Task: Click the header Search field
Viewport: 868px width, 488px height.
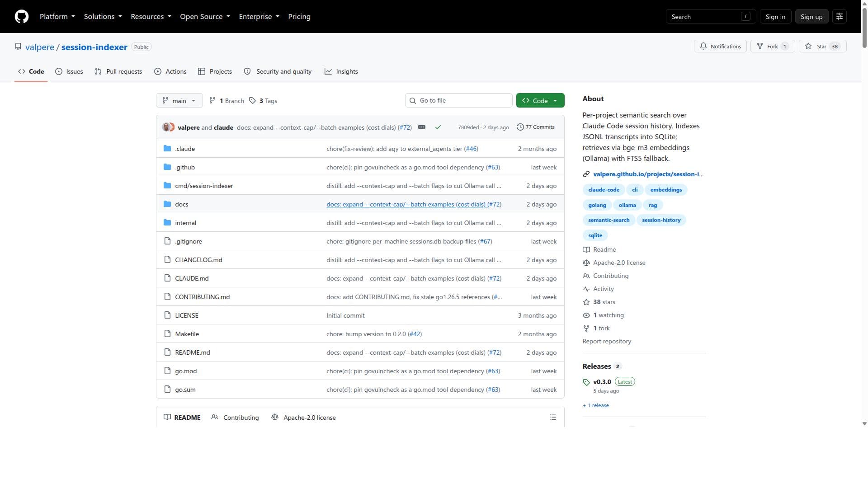Action: coord(711,16)
